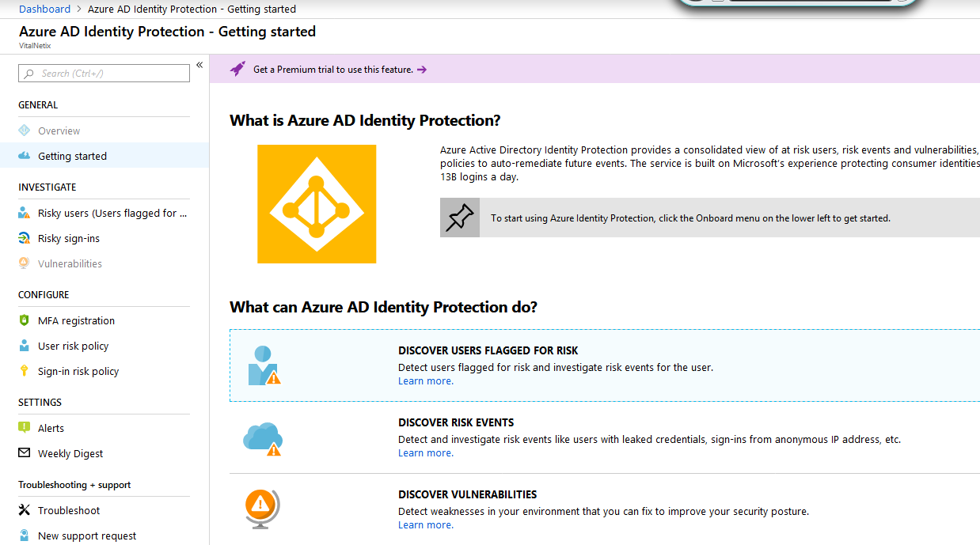Click 'What is Azure AD Identity Protection?' heading
980x545 pixels.
click(365, 121)
